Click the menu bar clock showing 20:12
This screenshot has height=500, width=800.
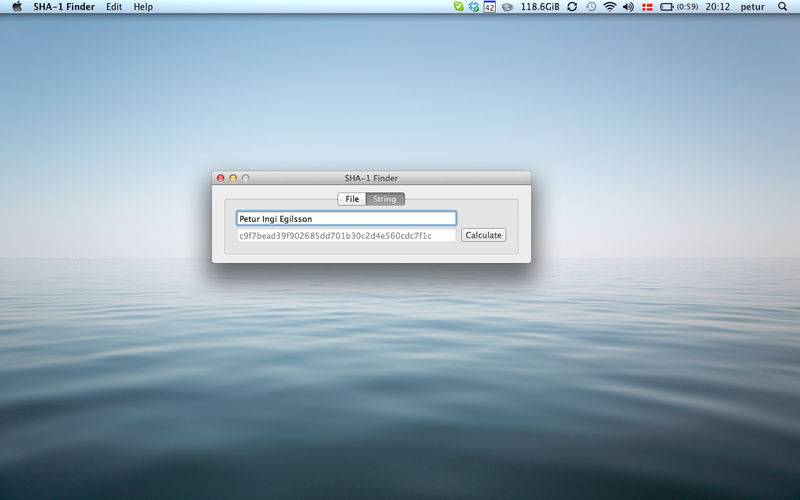717,7
